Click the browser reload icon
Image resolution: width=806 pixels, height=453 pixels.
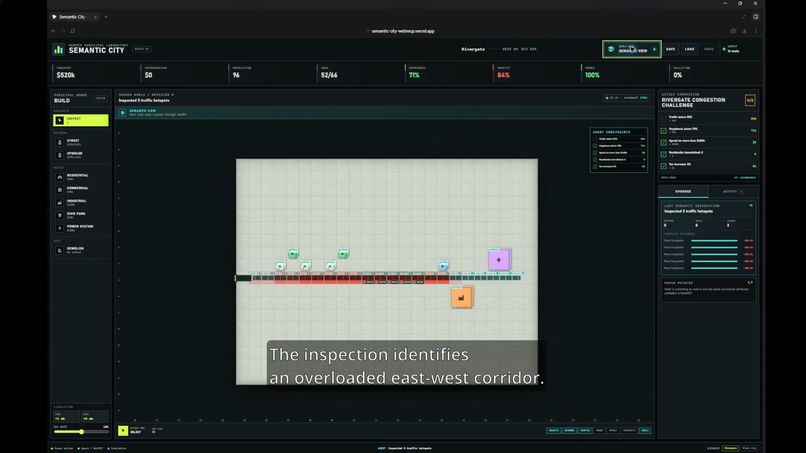[72, 31]
